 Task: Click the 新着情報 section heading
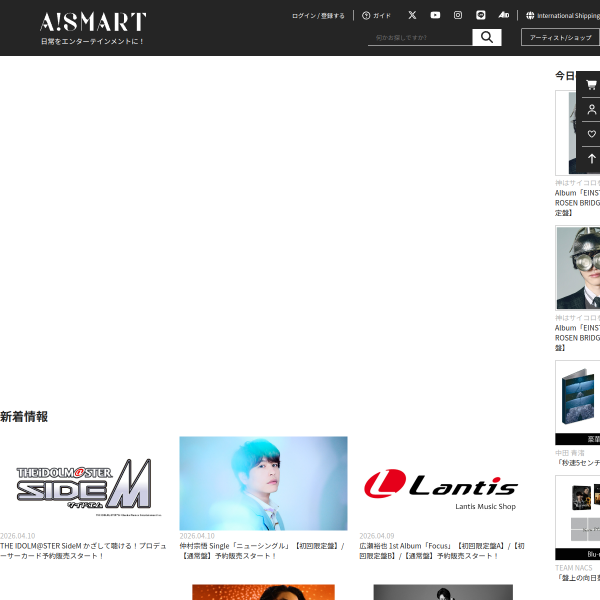24,417
